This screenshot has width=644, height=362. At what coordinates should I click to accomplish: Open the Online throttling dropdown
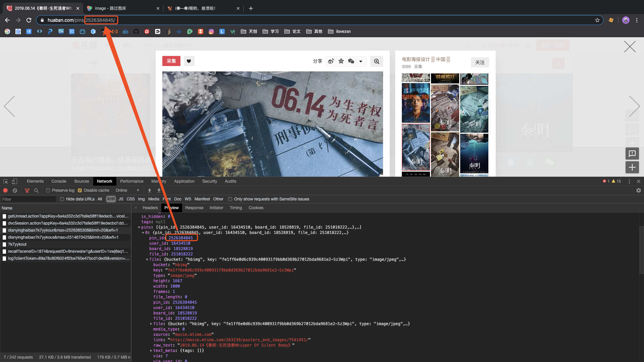point(127,190)
